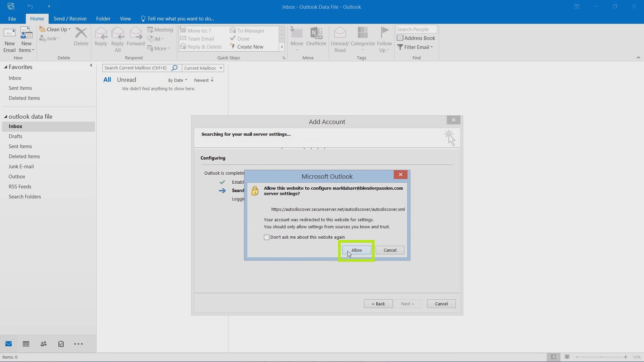Collapse the Favorites section

pos(5,67)
